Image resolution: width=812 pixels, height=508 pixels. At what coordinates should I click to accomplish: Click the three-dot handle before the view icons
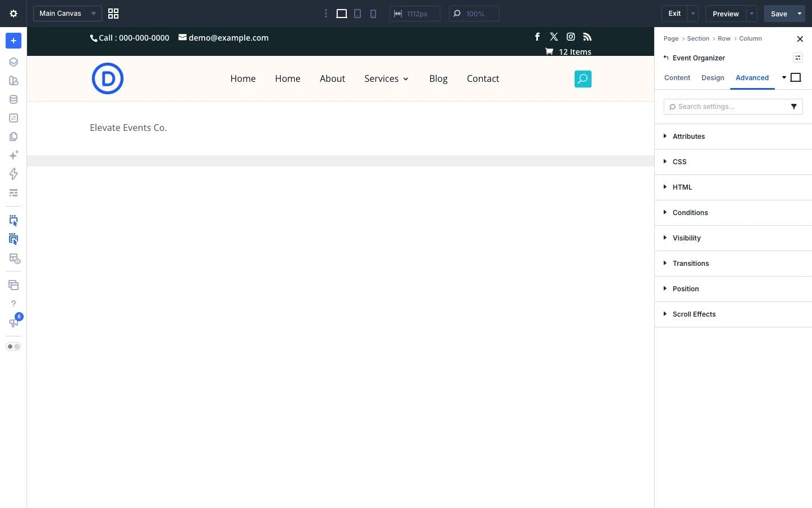326,14
